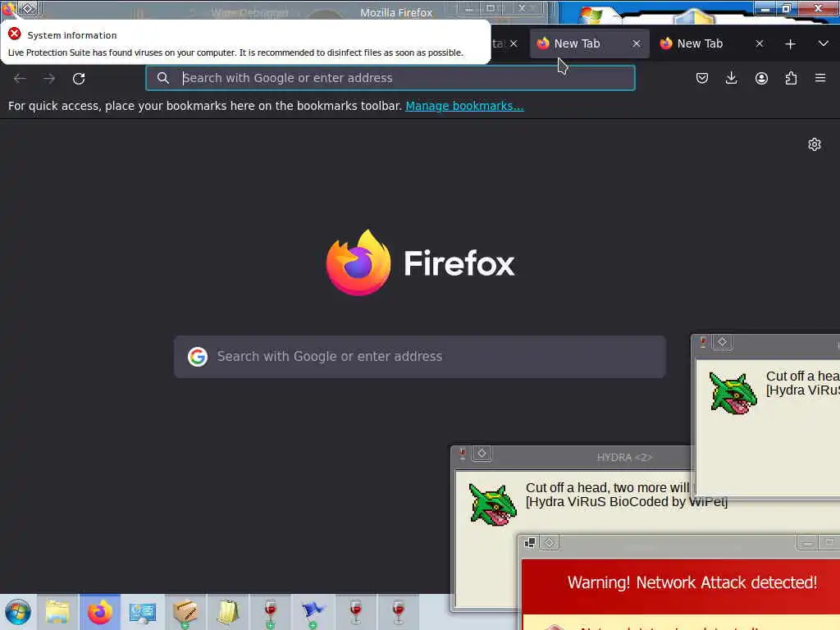The height and width of the screenshot is (630, 840).
Task: Click 'Cut off a head, two more will' text in HYDRA <2>
Action: (608, 487)
